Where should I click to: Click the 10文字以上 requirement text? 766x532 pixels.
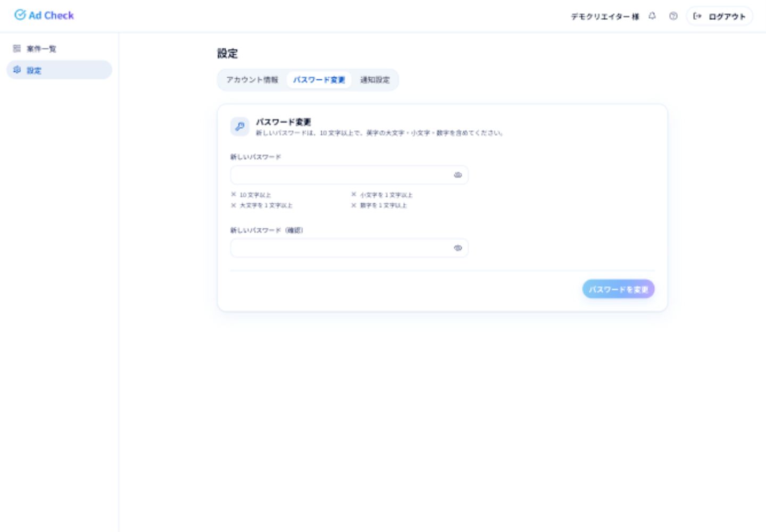point(255,195)
